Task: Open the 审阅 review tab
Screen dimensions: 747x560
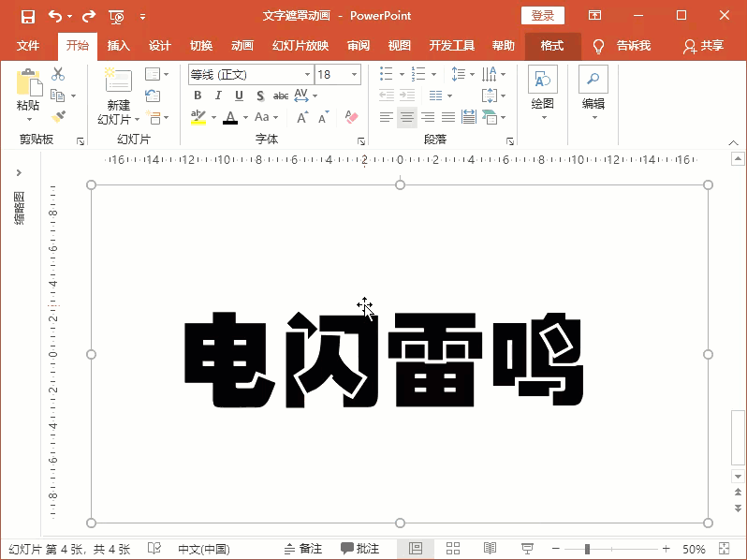Action: click(x=359, y=46)
